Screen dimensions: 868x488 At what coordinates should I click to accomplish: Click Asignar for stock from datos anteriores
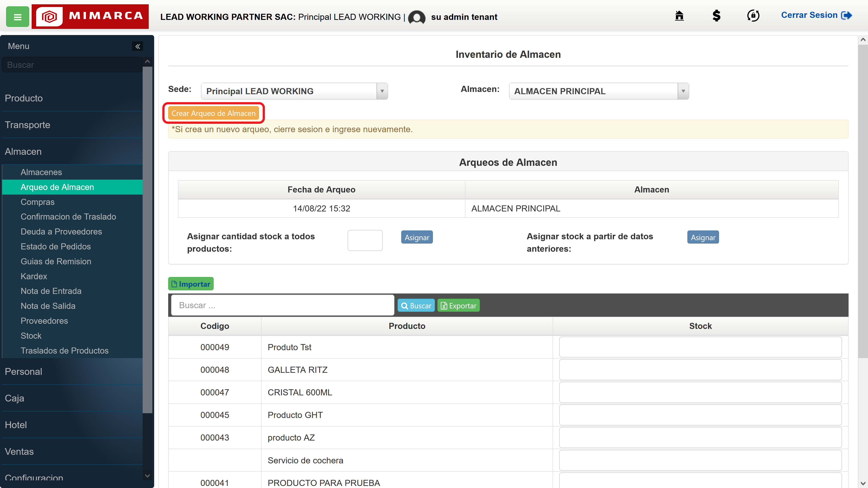tap(703, 237)
